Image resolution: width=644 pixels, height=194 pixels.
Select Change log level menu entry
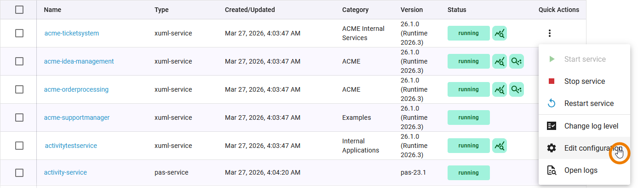pyautogui.click(x=591, y=126)
